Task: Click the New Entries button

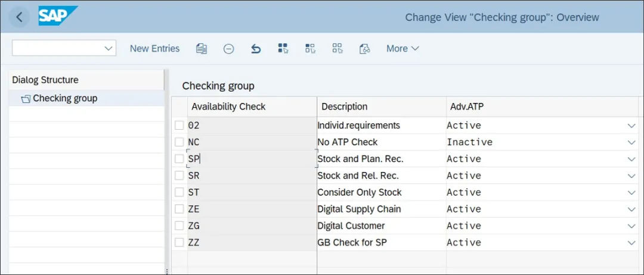Action: 154,49
